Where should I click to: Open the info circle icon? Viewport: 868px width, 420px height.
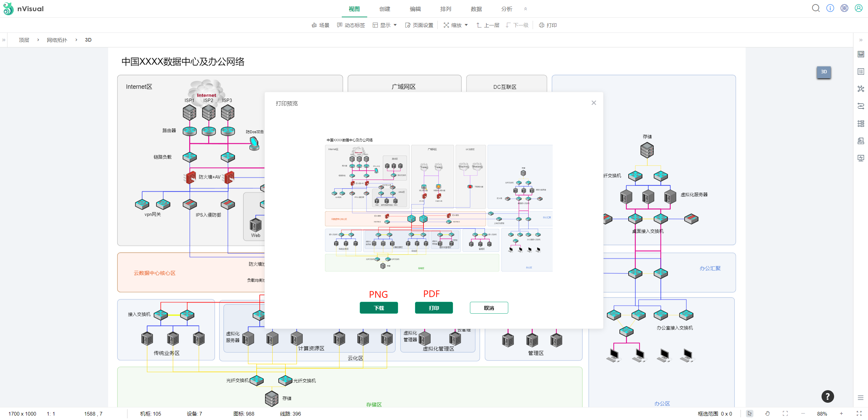click(x=830, y=8)
